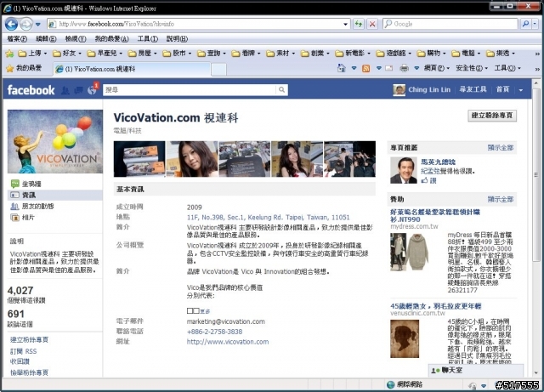The width and height of the screenshot is (544, 392).
Task: Open a new blank browser tab
Action: (x=218, y=69)
